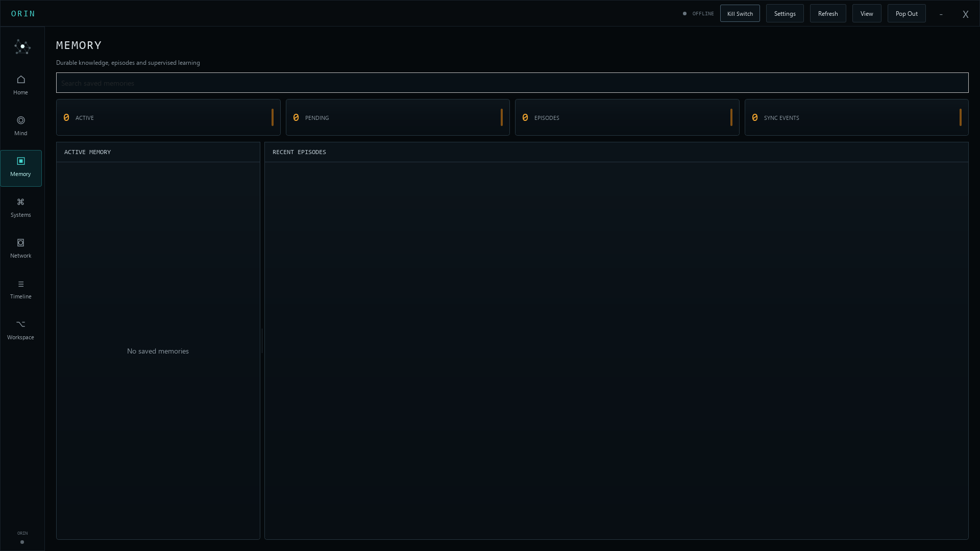This screenshot has width=980, height=551.
Task: Open the Mind sidebar icon
Action: click(21, 120)
